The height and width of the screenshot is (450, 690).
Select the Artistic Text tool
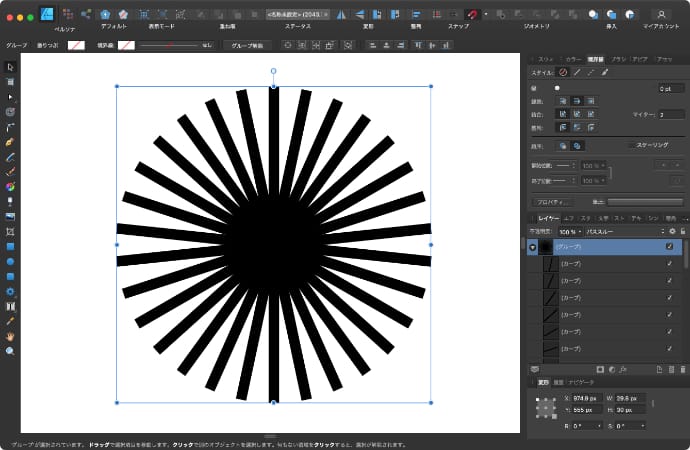tap(10, 306)
